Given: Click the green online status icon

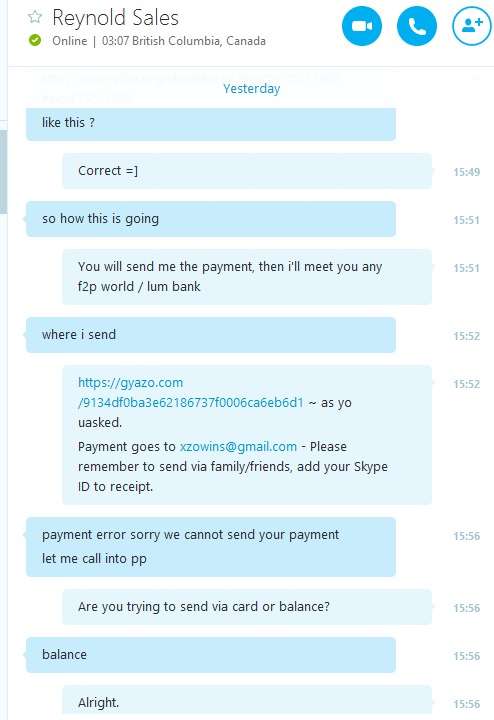Looking at the screenshot, I should pyautogui.click(x=35, y=40).
